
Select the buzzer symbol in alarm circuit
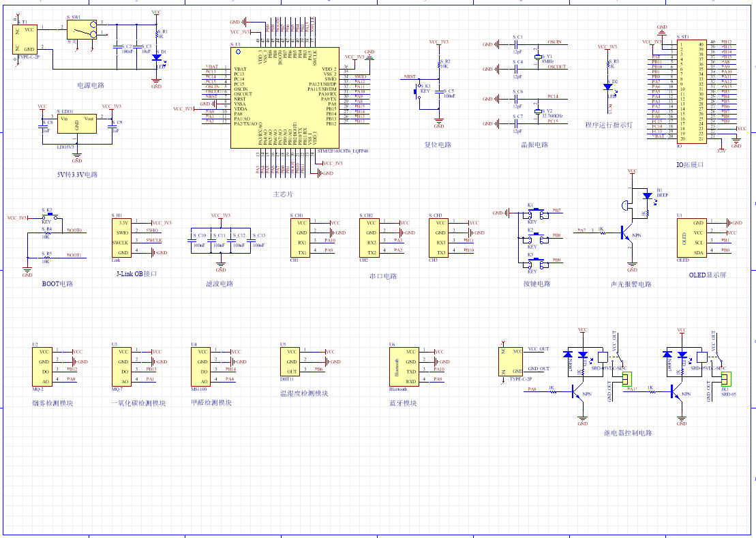(x=625, y=205)
